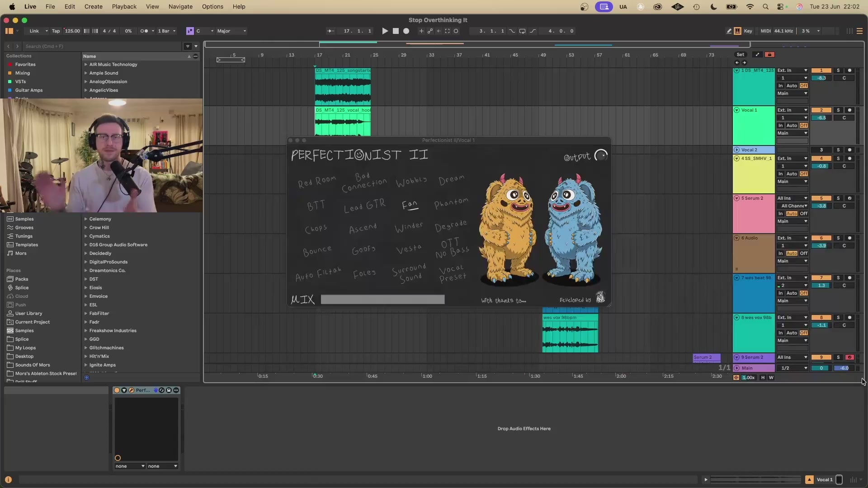Open the Options menu
The image size is (868, 488).
point(212,7)
